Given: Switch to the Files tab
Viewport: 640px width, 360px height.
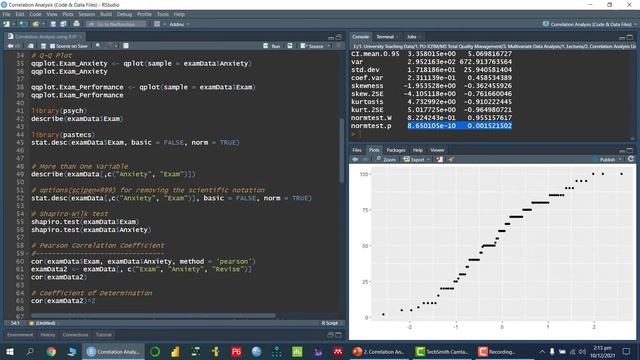Looking at the screenshot, I should tap(357, 150).
